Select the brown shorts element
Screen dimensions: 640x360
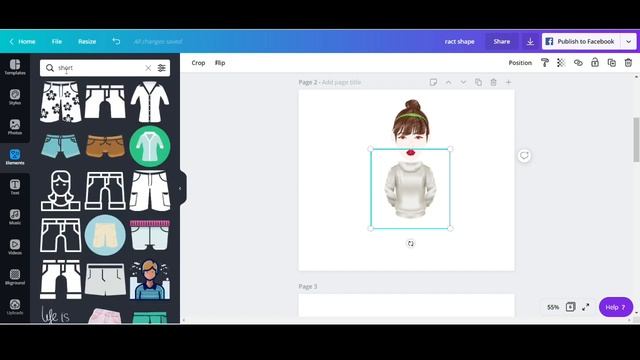coord(105,146)
